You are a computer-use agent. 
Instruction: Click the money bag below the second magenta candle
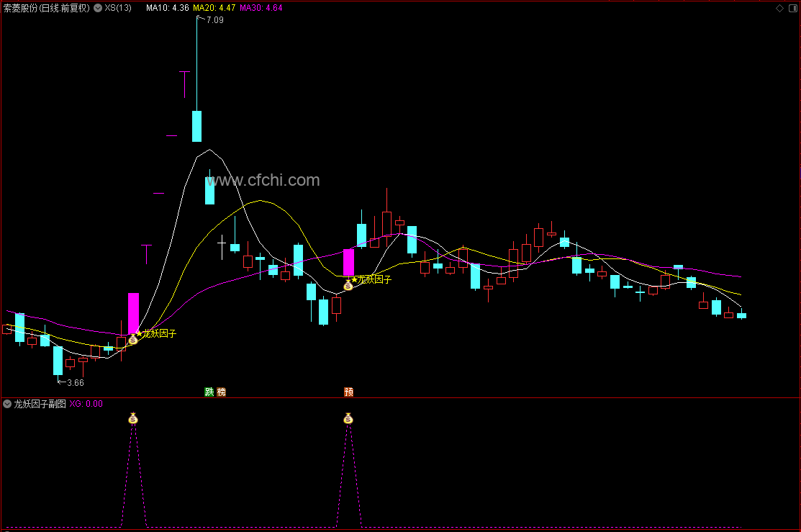[x=348, y=285]
